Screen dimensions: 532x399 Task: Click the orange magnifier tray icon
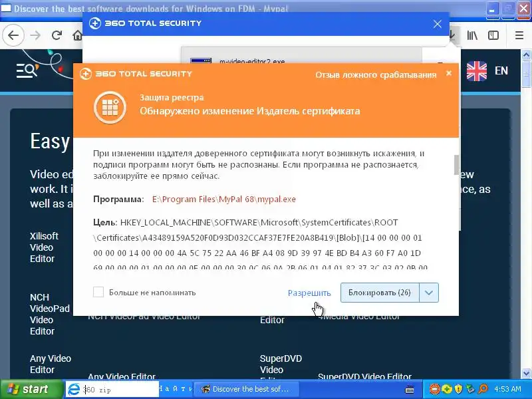pyautogui.click(x=483, y=389)
